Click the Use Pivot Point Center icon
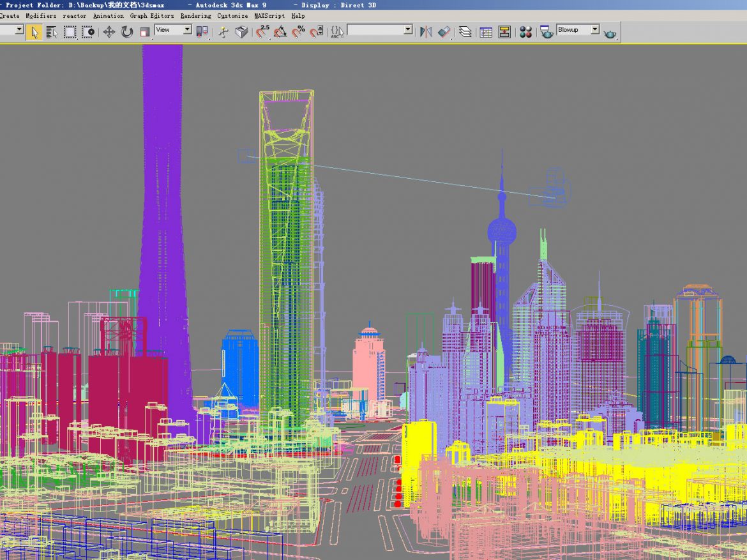Image resolution: width=747 pixels, height=560 pixels. click(202, 32)
